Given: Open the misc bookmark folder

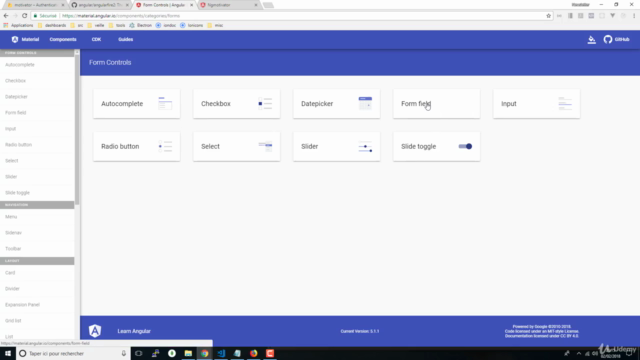Looking at the screenshot, I should [x=216, y=25].
